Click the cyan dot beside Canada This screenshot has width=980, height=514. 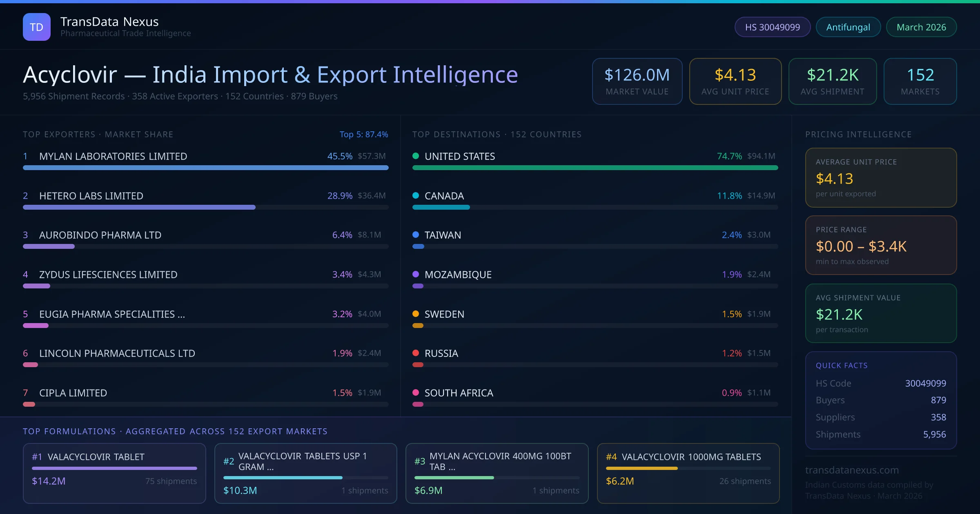[x=416, y=195]
